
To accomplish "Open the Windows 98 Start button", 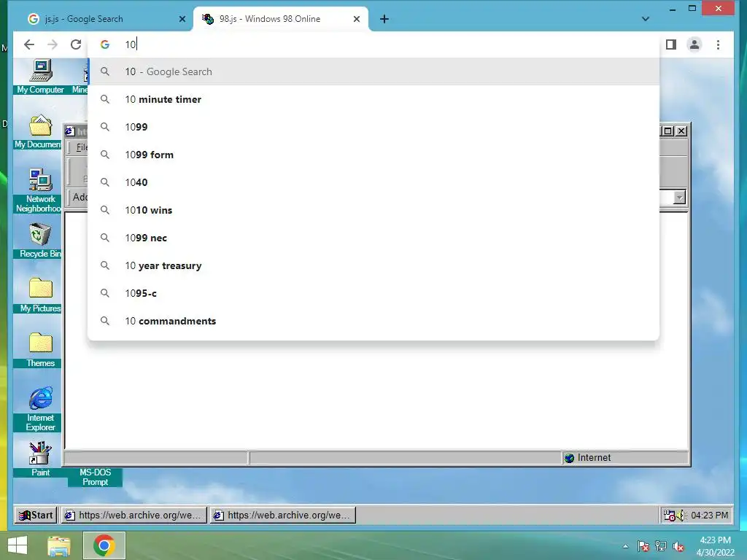I will [x=36, y=515].
